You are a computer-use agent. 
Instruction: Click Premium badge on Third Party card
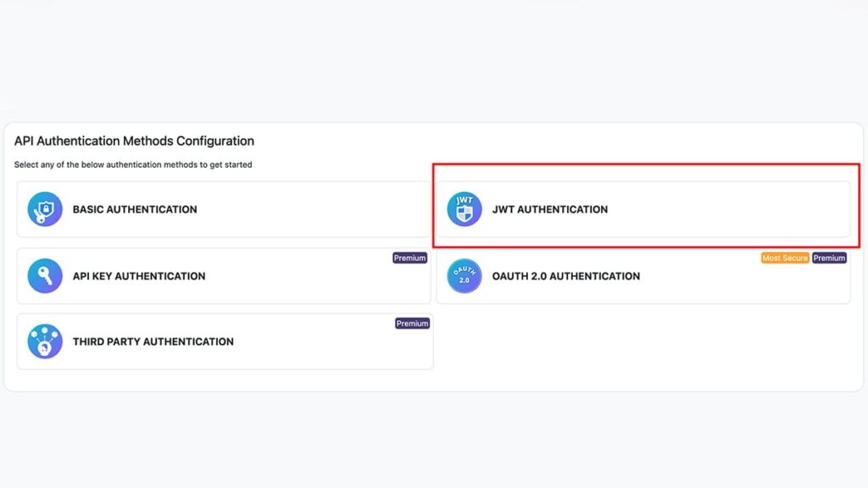(412, 323)
